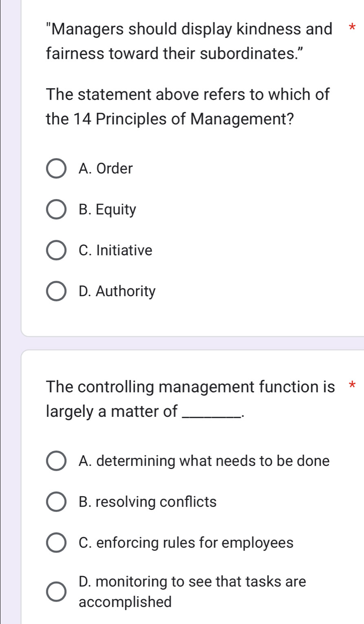Choose A. determining what needs to be done

coord(57,461)
